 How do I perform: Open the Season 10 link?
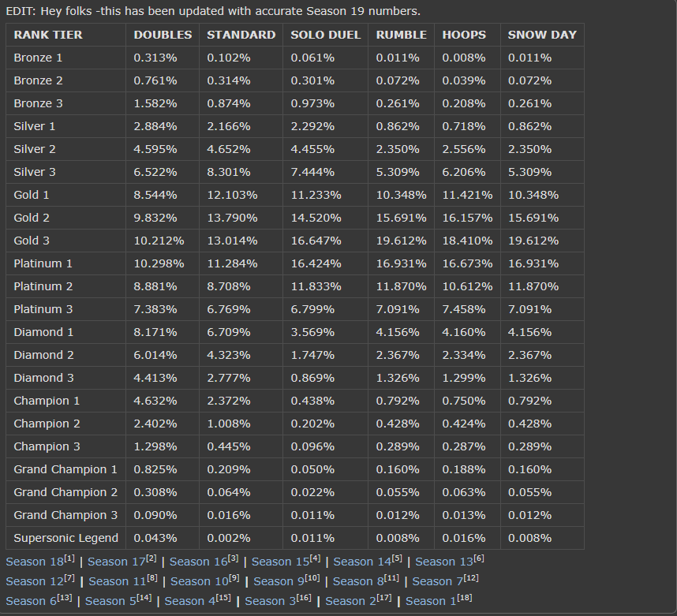(199, 581)
